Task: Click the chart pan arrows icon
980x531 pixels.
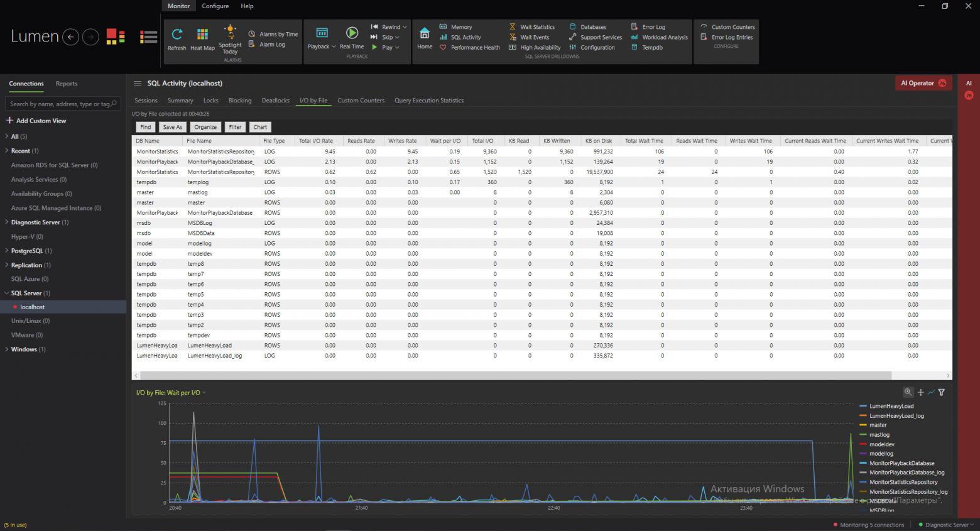Action: pyautogui.click(x=920, y=392)
